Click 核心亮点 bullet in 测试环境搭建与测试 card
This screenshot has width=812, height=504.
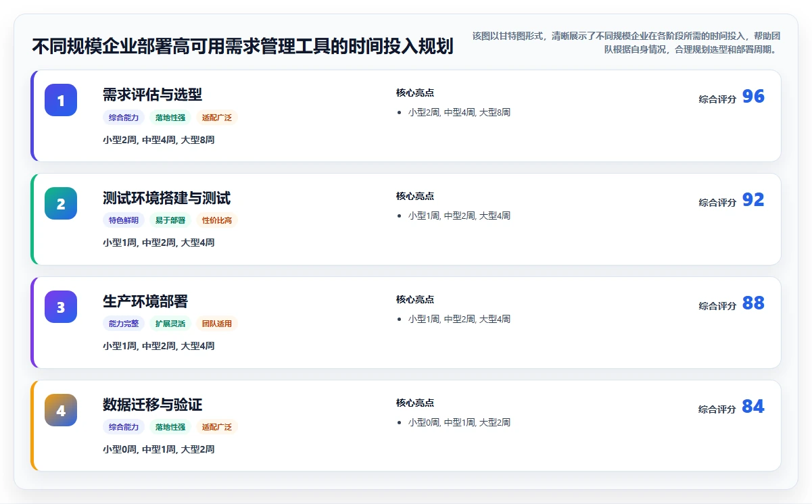[459, 216]
